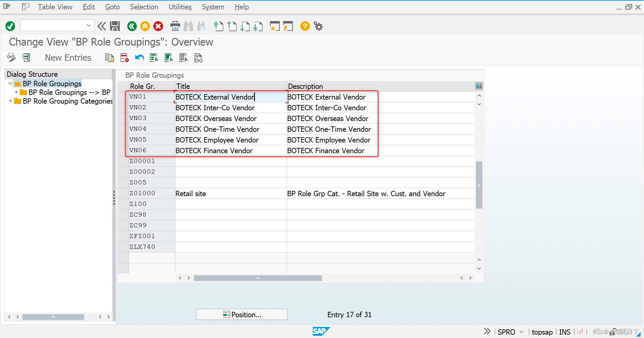Click the table Configuration icon above scrollbar
Screen dimensions: 644x338
[x=479, y=86]
